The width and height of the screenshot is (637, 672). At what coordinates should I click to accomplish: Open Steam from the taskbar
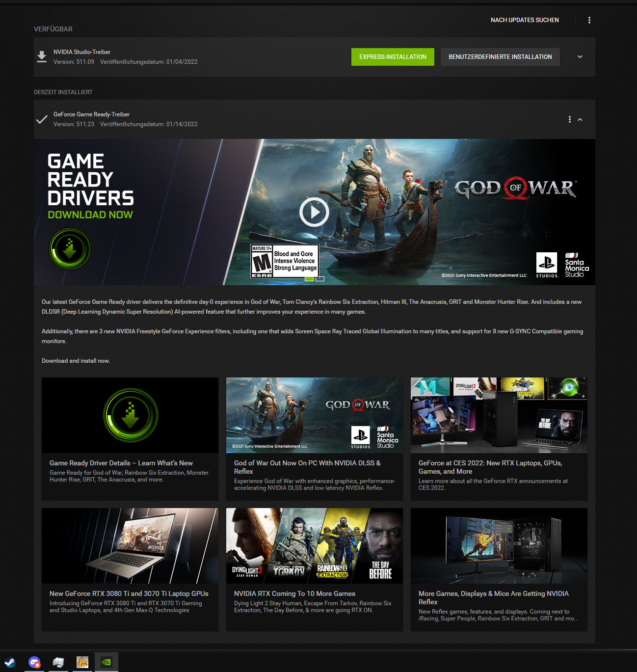coord(10,662)
